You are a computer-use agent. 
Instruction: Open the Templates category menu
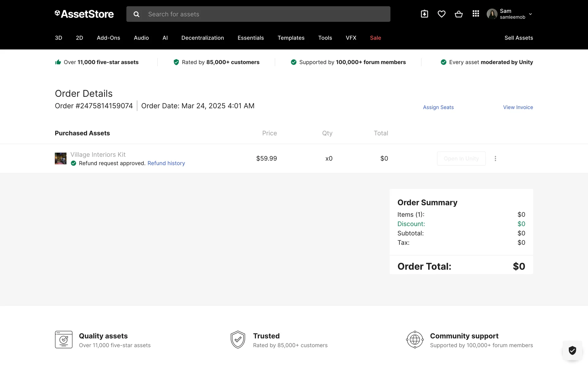(291, 38)
